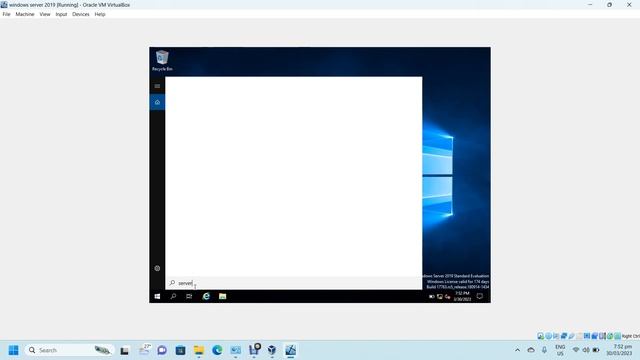Viewport: 640px width, 360px height.
Task: Open host Task View icon
Action: click(x=124, y=350)
